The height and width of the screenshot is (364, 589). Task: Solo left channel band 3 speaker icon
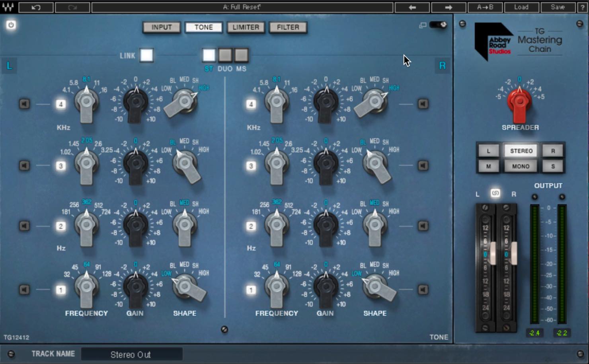click(x=24, y=165)
